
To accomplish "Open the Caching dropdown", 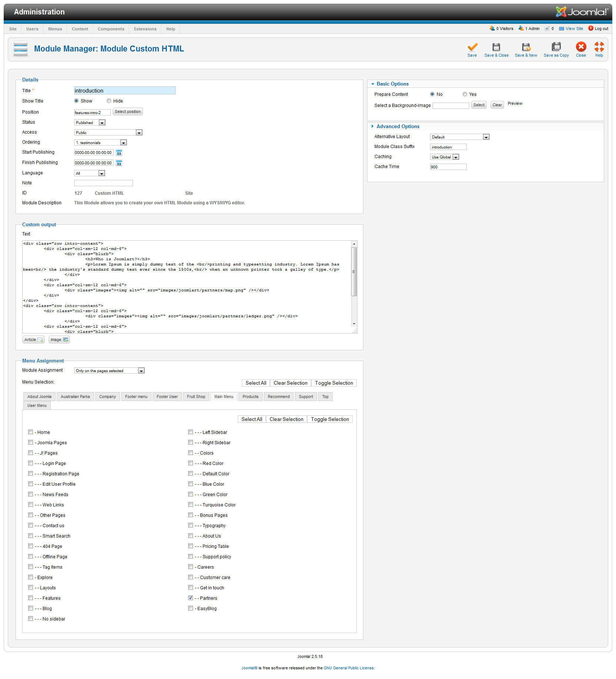I will 444,157.
